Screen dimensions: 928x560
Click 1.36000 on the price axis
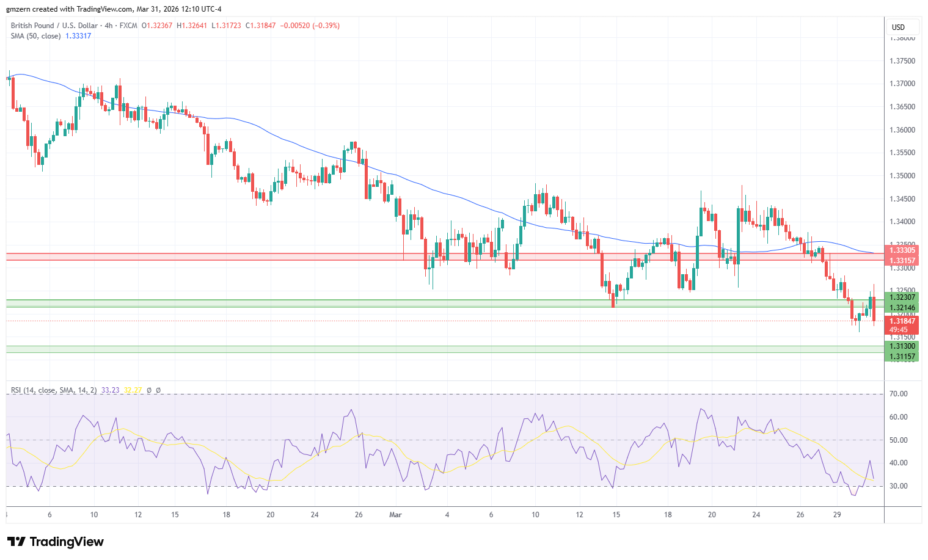coord(902,130)
